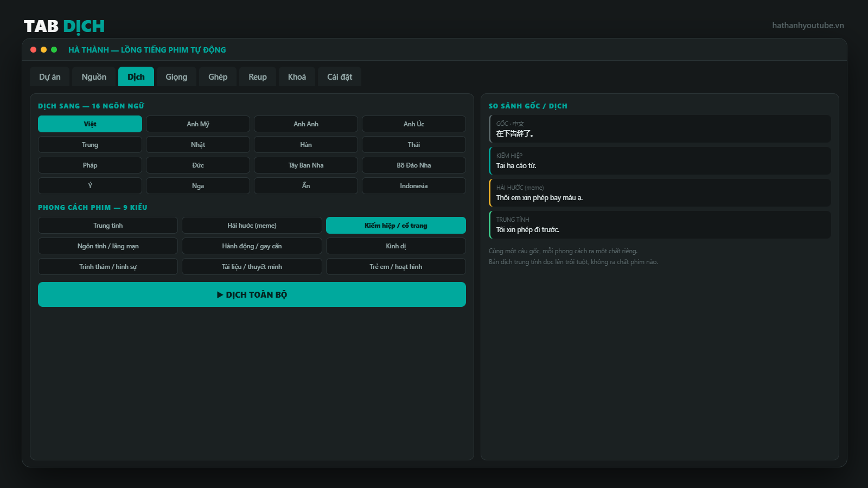Select Trẻ em / hoạt hình style
This screenshot has height=488, width=868.
coord(396,267)
